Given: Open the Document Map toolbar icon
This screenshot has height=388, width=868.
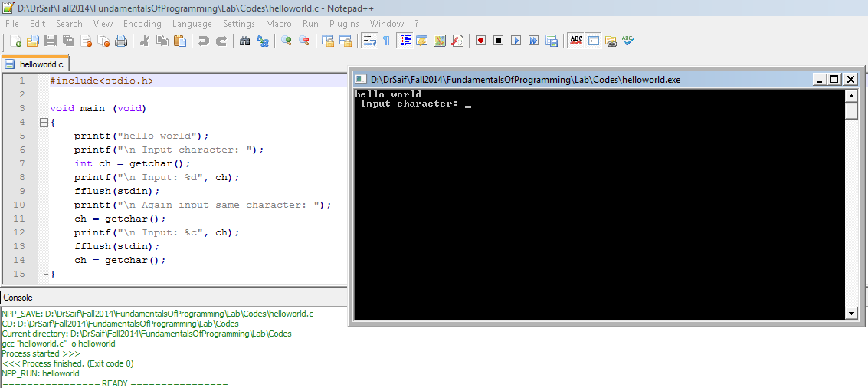Looking at the screenshot, I should pyautogui.click(x=440, y=41).
